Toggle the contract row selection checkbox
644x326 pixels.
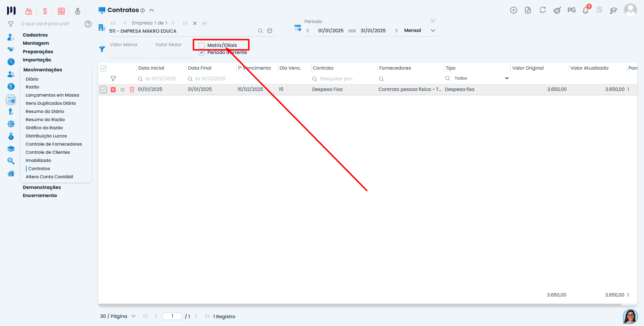pyautogui.click(x=103, y=89)
